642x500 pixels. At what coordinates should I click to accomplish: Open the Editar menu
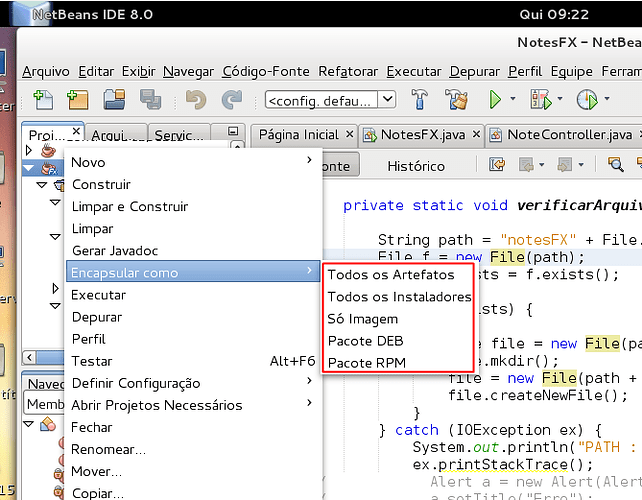tap(96, 71)
